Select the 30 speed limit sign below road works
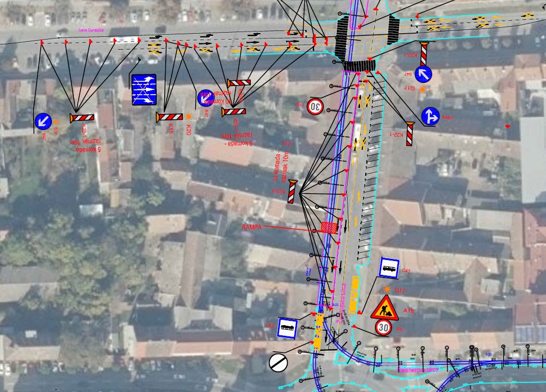This screenshot has height=392, width=546. (383, 327)
